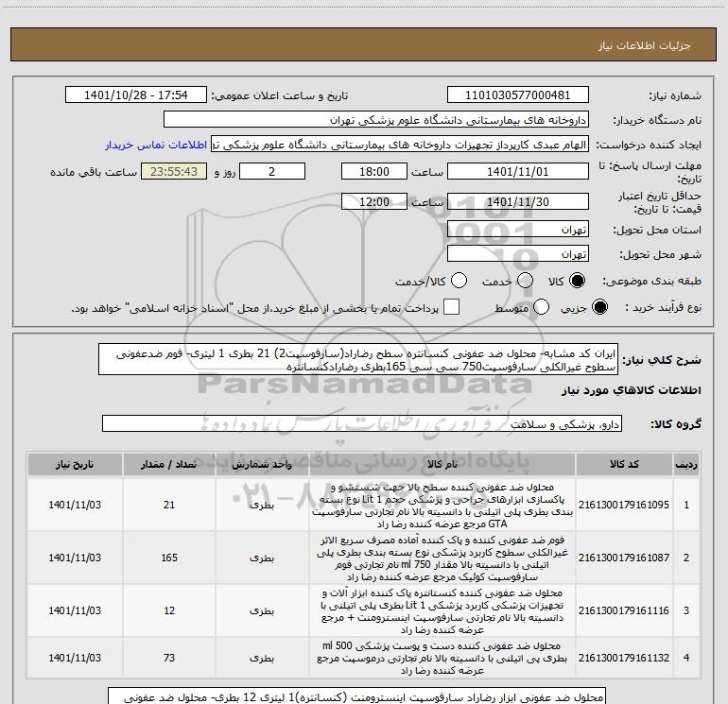Image resolution: width=728 pixels, height=704 pixels.
Task: Click the تعداد / مقدار column header
Action: click(x=169, y=464)
